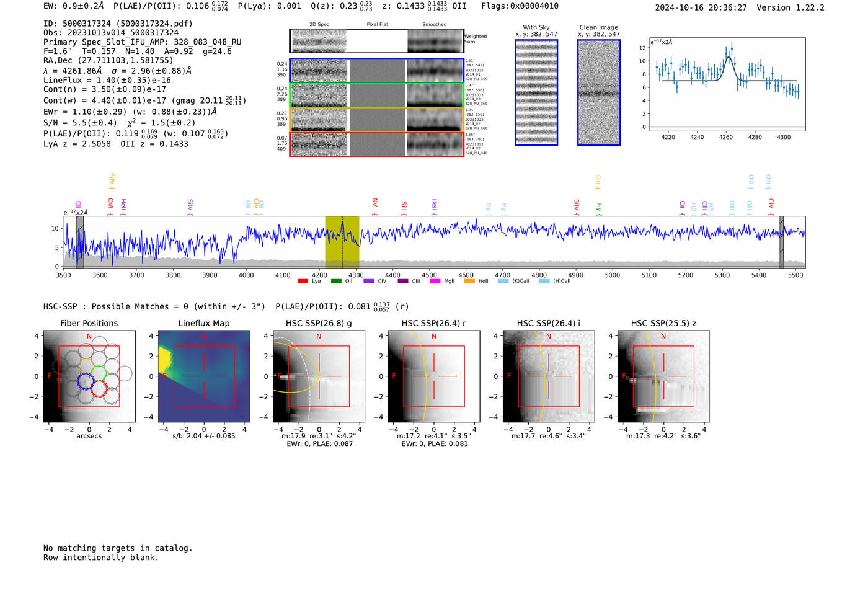Click the gray hatched band near 3550
The height and width of the screenshot is (591, 868).
click(x=80, y=242)
